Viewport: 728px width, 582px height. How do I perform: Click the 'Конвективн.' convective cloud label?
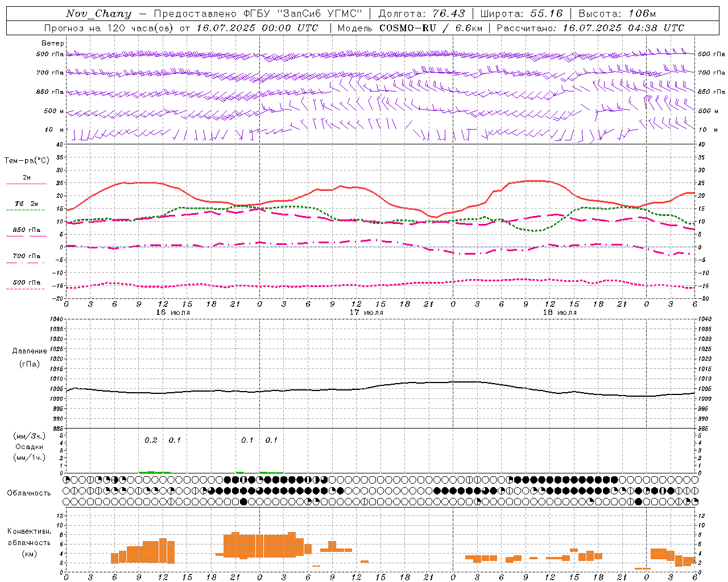(x=29, y=531)
